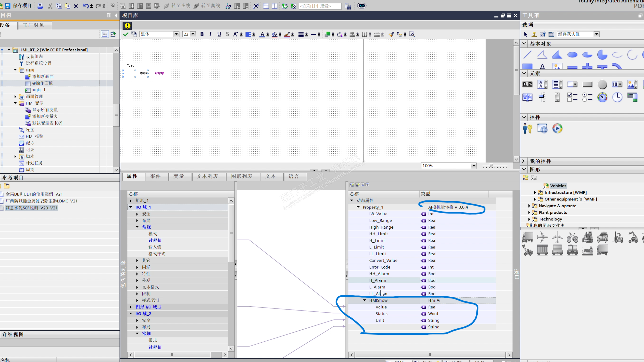
Task: Click 转至在线 go online button
Action: coord(177,6)
